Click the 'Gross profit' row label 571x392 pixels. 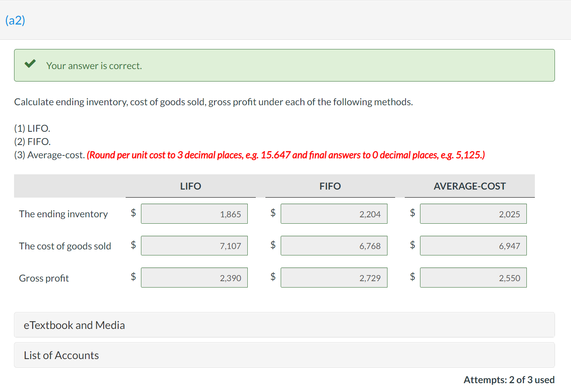click(44, 278)
